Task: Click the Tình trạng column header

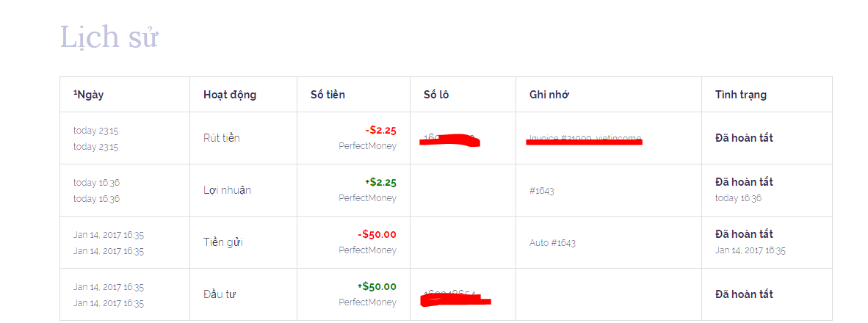Action: pos(741,95)
